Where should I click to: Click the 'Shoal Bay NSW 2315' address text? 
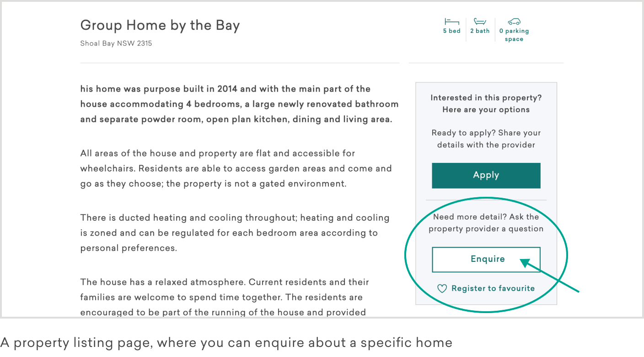click(116, 43)
